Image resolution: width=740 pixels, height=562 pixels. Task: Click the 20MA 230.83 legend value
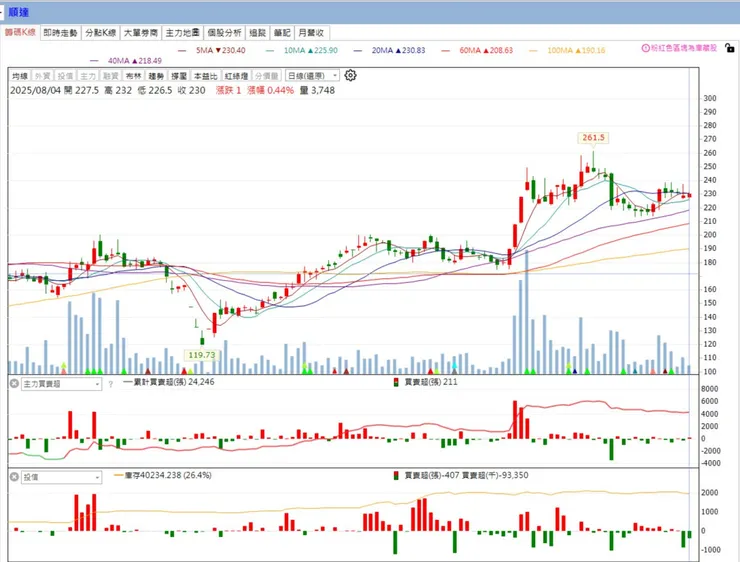click(398, 50)
